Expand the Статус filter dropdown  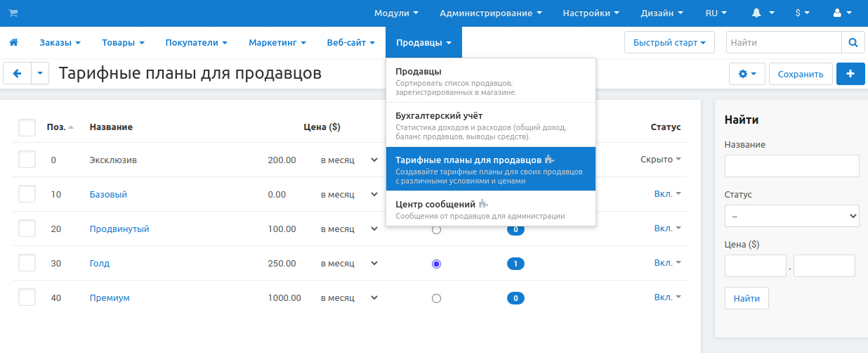(791, 217)
